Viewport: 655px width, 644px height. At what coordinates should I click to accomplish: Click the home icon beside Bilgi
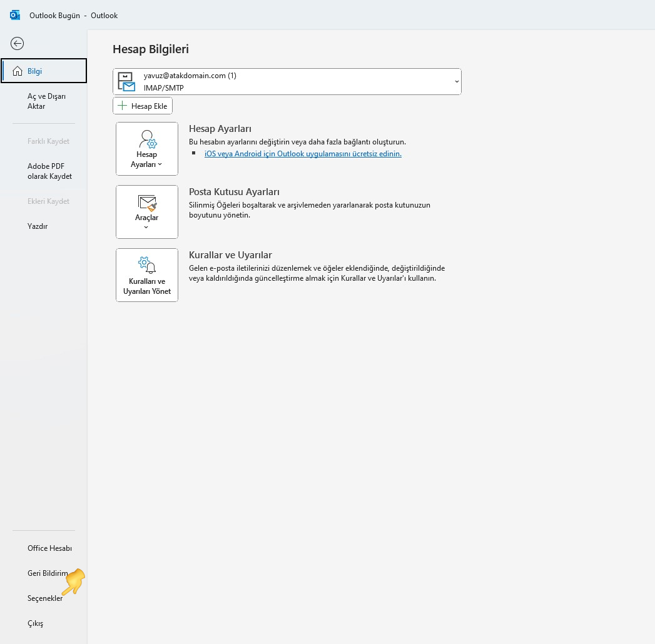(x=16, y=71)
